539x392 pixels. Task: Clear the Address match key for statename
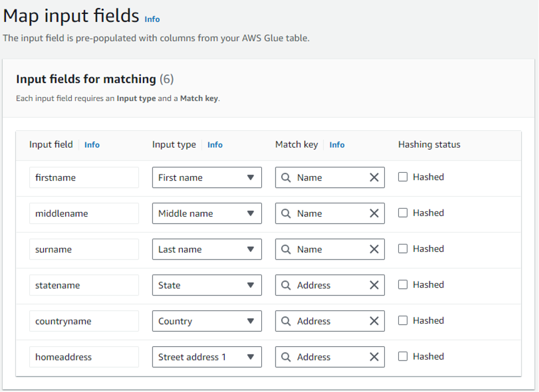[x=374, y=285]
